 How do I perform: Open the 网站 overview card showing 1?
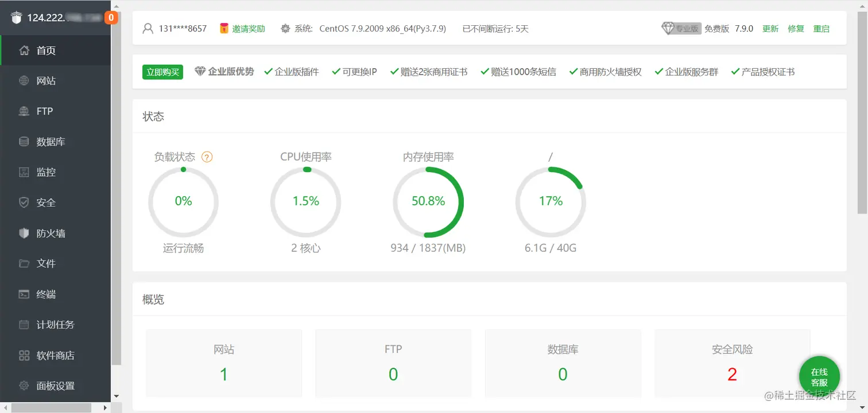tap(224, 363)
